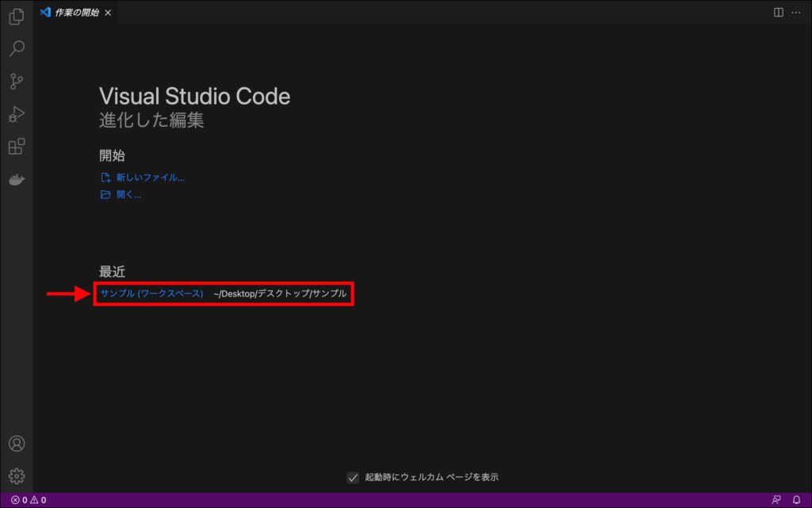
Task: Click the path text ~/Desktop/デスクトップ/サンプル
Action: (x=280, y=293)
